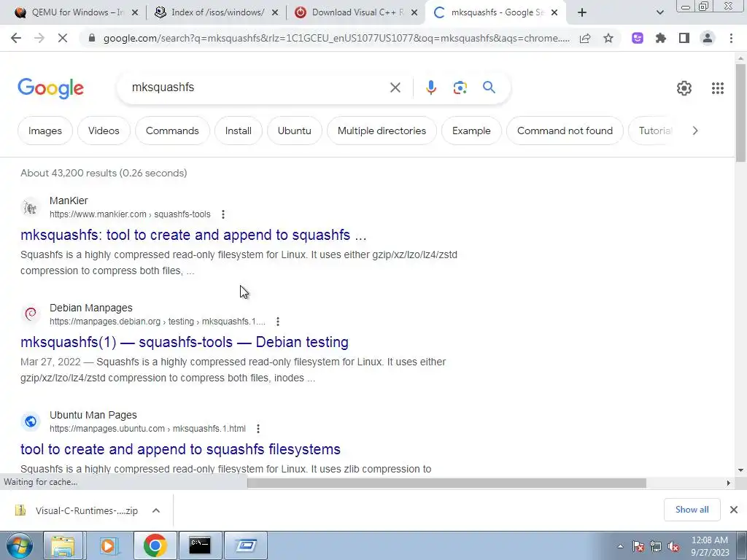Click the Google logo
747x560 pixels.
pos(50,88)
